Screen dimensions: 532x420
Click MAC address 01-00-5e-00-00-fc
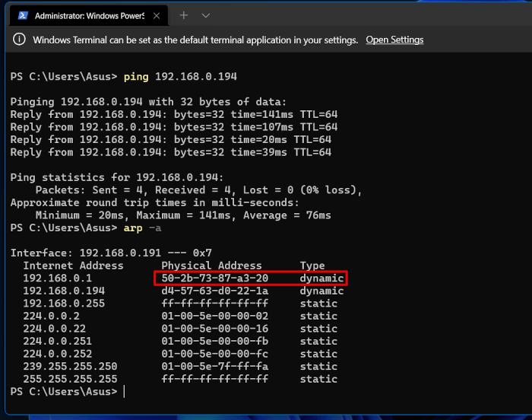tap(215, 353)
